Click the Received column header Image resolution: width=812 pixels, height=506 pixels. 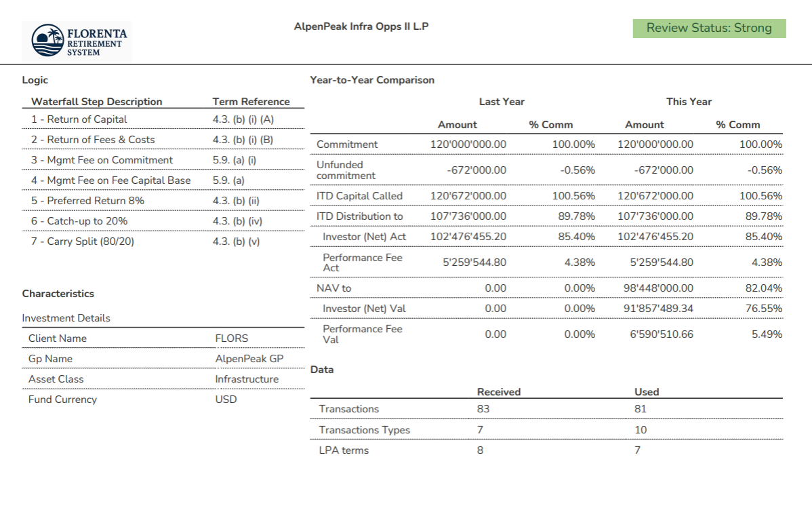click(x=499, y=392)
